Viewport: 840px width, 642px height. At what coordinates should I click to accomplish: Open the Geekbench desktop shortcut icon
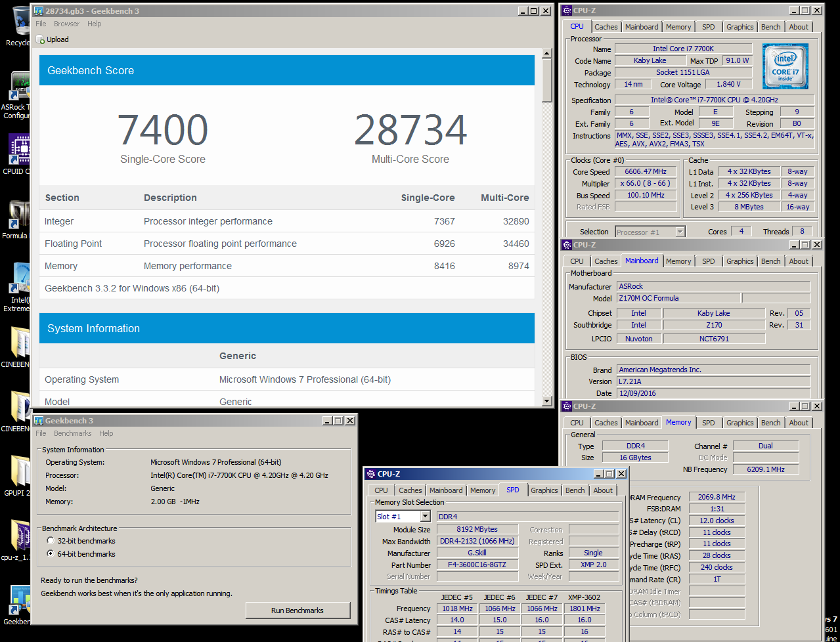click(x=20, y=600)
